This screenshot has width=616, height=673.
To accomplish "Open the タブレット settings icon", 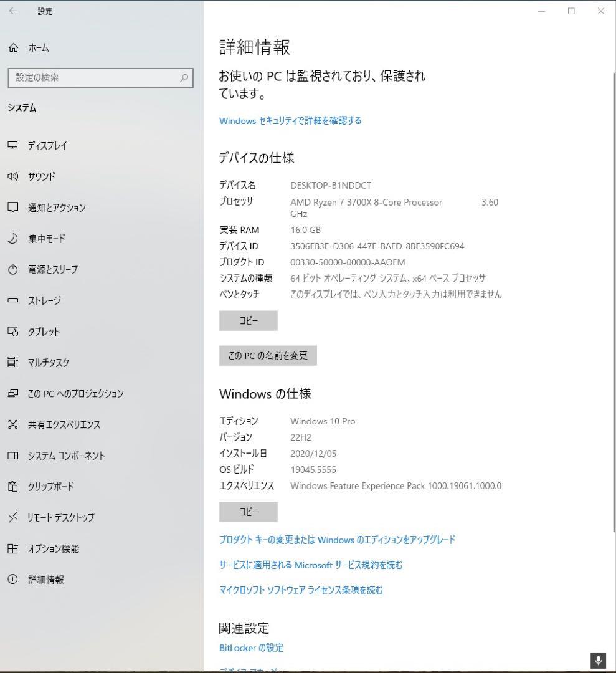I will tap(13, 332).
